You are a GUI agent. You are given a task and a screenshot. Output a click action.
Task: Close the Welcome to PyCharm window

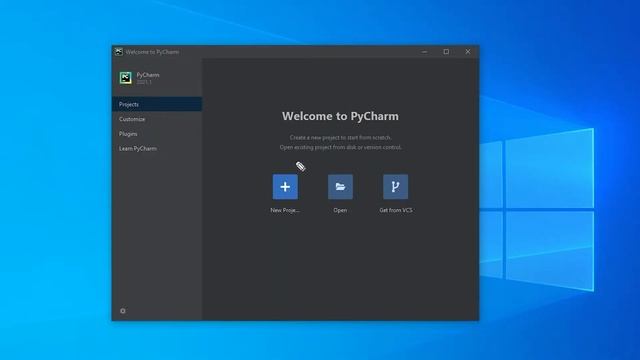tap(468, 52)
